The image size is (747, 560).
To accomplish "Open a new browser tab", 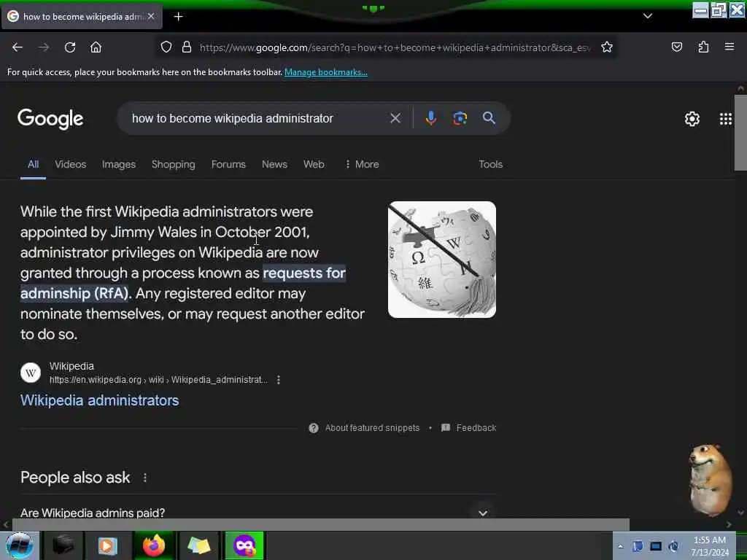I will coord(178,17).
